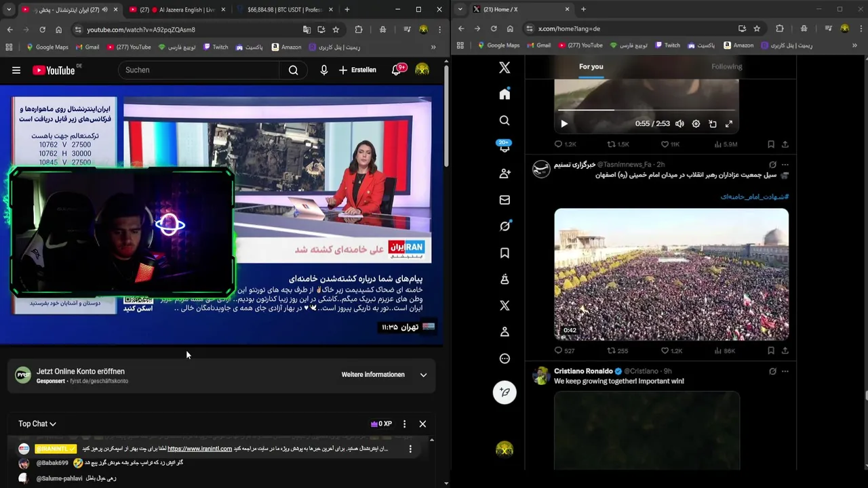Image resolution: width=868 pixels, height=488 pixels.
Task: Open X Messages envelope icon
Action: click(x=505, y=200)
